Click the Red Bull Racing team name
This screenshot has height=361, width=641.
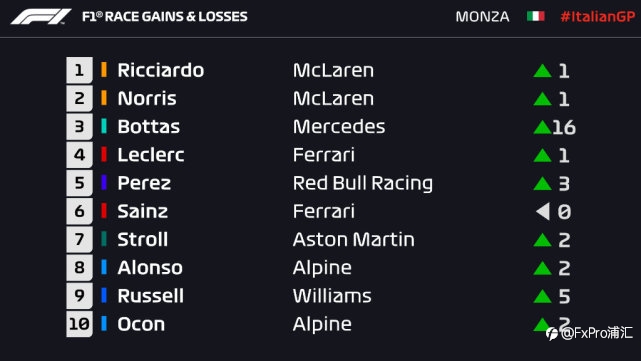click(x=363, y=184)
